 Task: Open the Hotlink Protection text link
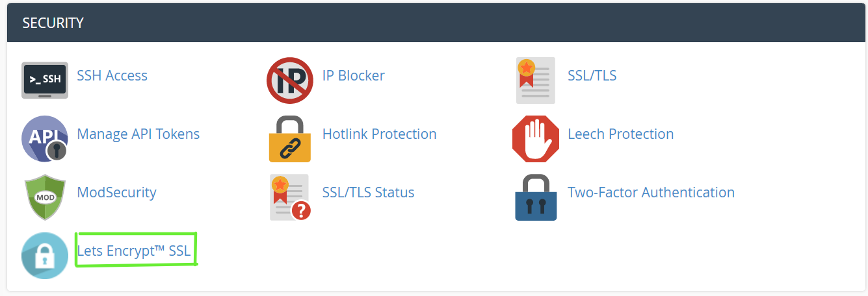(380, 134)
